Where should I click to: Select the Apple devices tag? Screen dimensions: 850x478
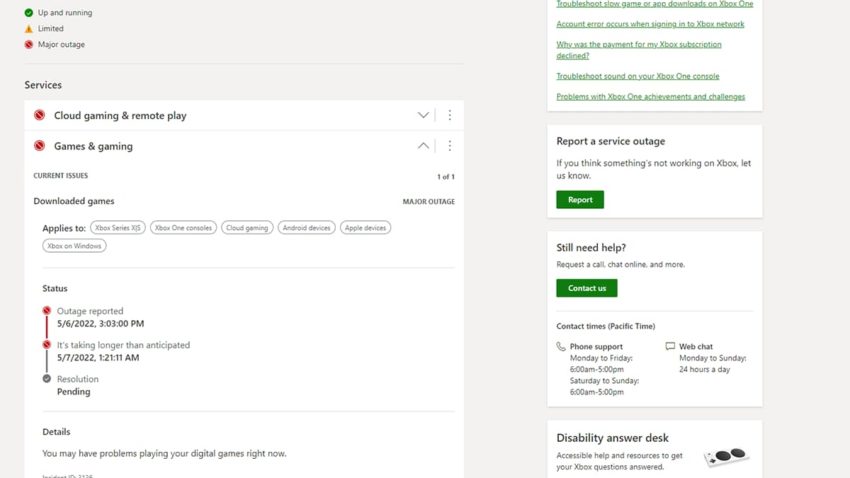[x=365, y=228]
